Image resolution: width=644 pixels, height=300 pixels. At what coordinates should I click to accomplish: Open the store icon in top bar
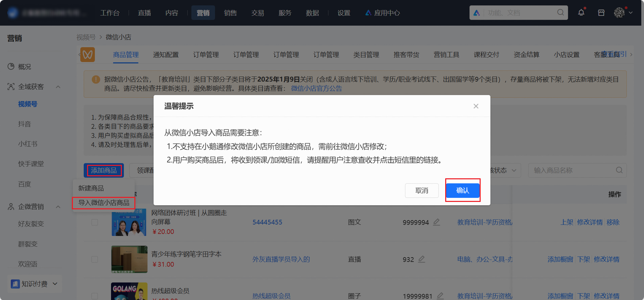[601, 13]
